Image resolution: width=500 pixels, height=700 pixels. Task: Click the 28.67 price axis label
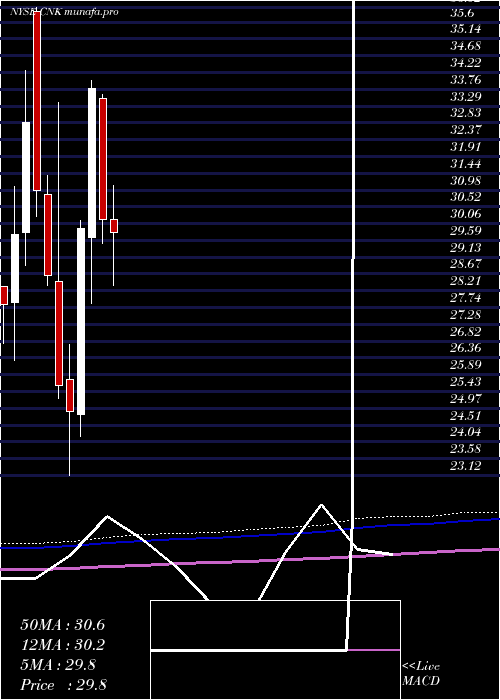[x=466, y=264]
